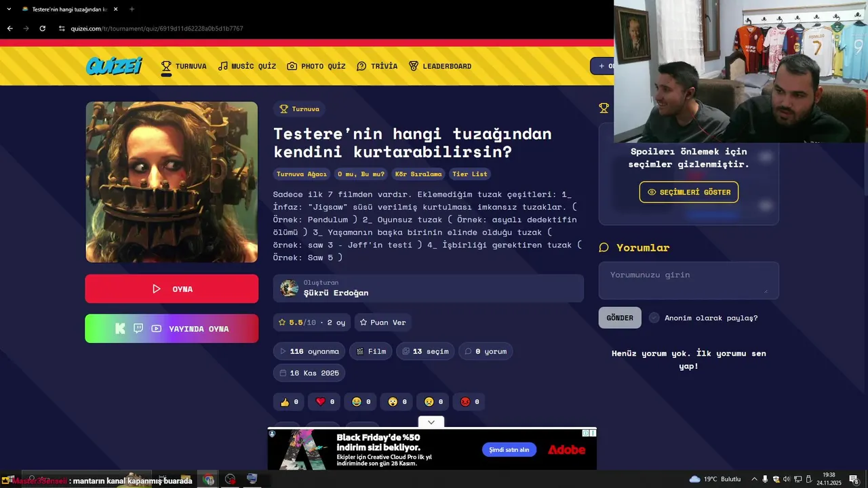Click the browser forward arrow
The width and height of the screenshot is (868, 488).
coord(26,28)
